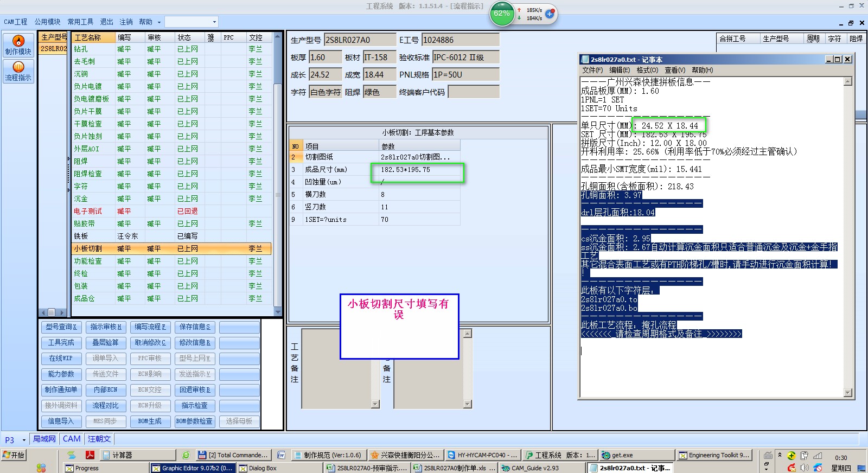
Task: Click the Word icon in taskbar
Action: (x=281, y=455)
